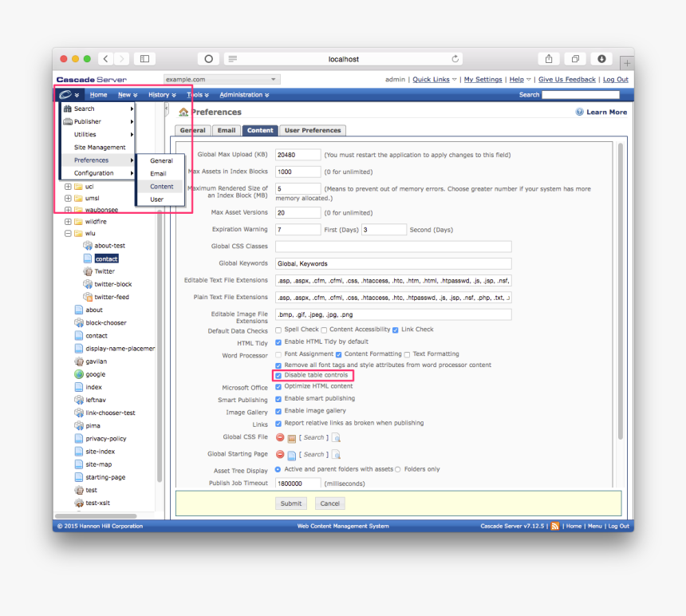686x616 pixels.
Task: Click the Submit button
Action: click(291, 503)
